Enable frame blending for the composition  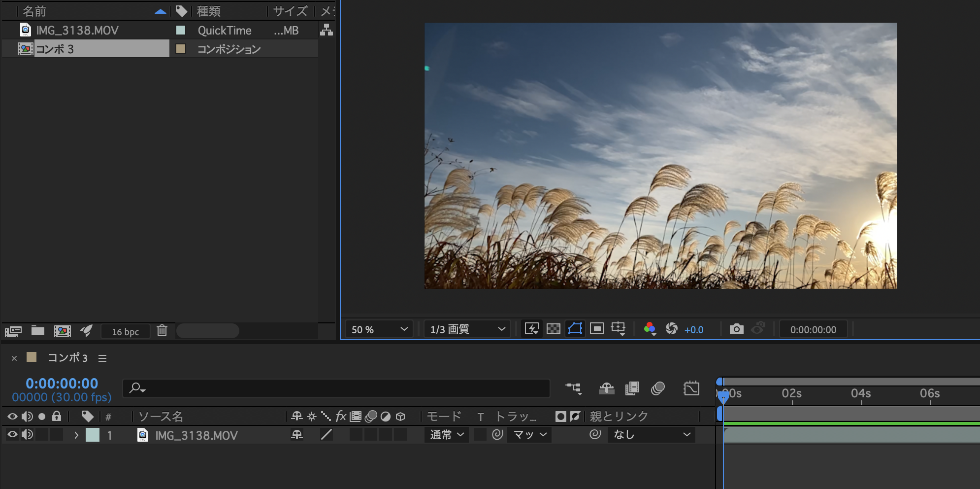632,388
